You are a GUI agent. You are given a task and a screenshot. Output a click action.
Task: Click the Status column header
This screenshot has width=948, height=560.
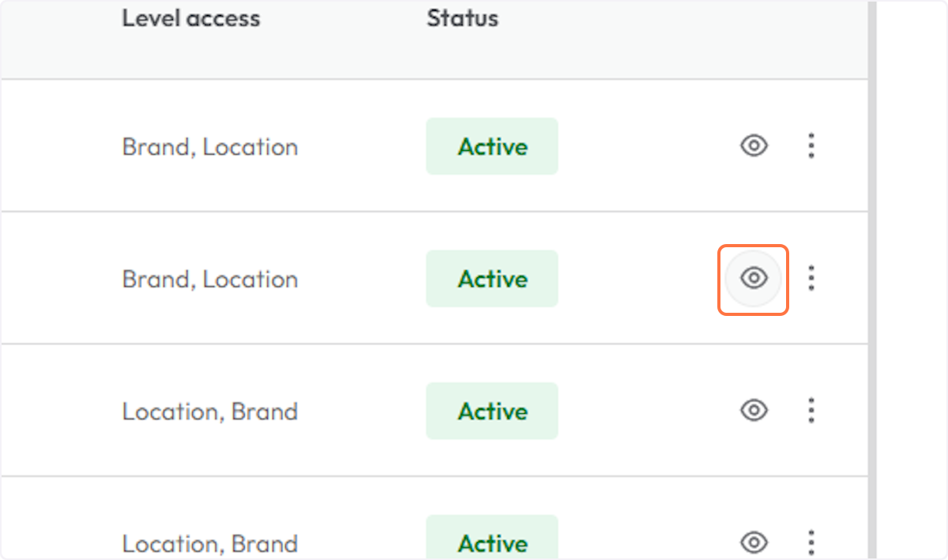coord(462,19)
